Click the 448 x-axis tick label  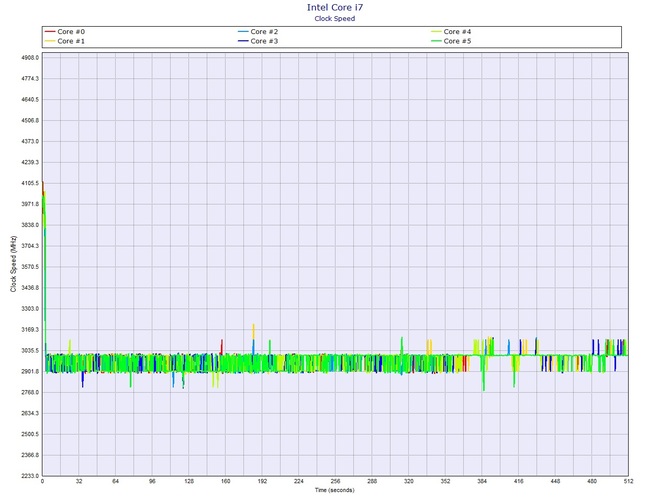coord(555,481)
